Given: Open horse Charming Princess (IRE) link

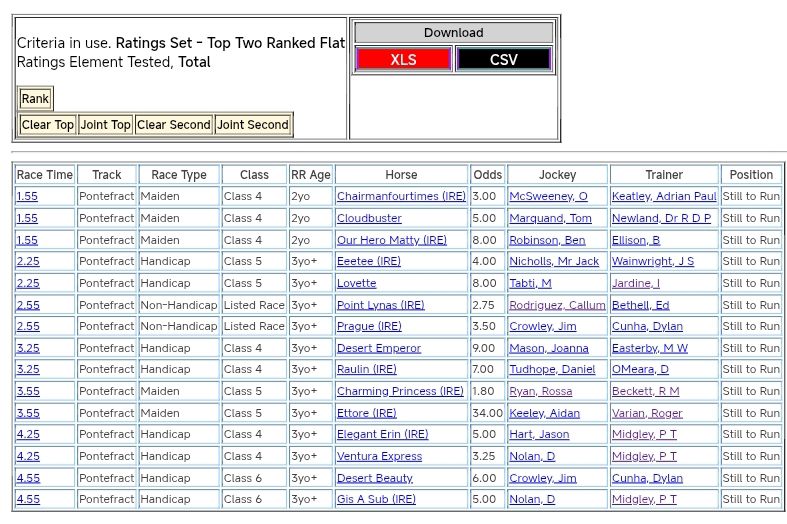Looking at the screenshot, I should 400,392.
